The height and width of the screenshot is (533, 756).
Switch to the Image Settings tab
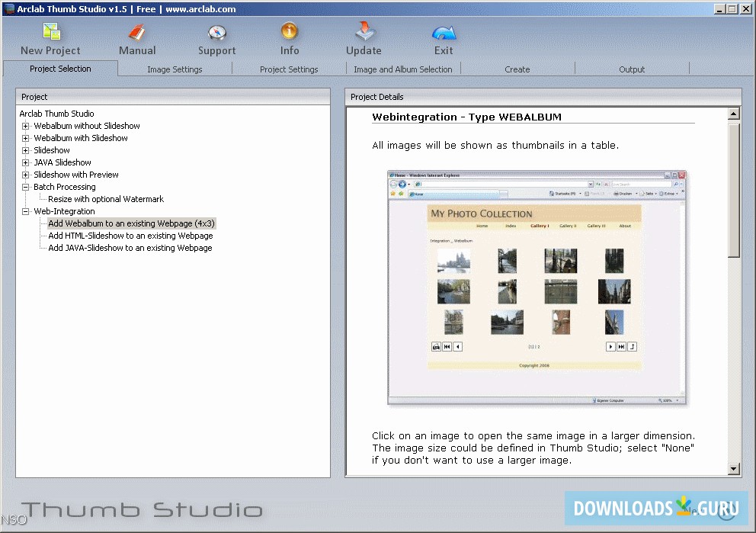point(174,69)
